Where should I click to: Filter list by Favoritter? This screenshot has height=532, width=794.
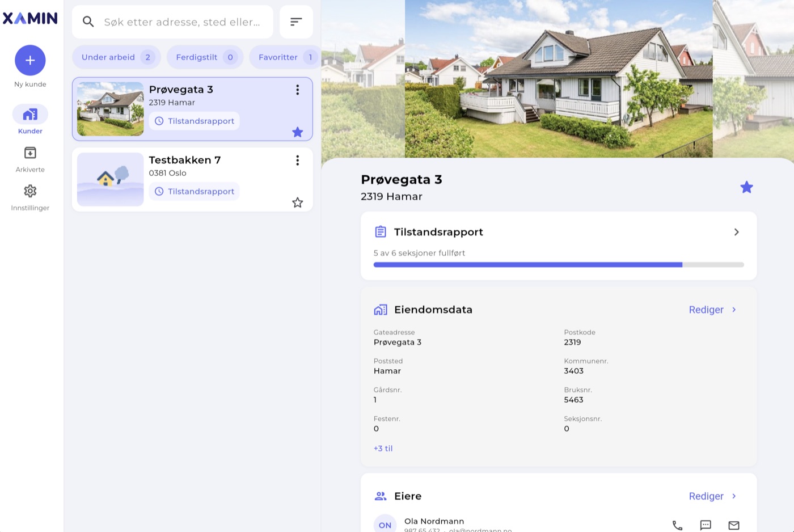pyautogui.click(x=285, y=57)
